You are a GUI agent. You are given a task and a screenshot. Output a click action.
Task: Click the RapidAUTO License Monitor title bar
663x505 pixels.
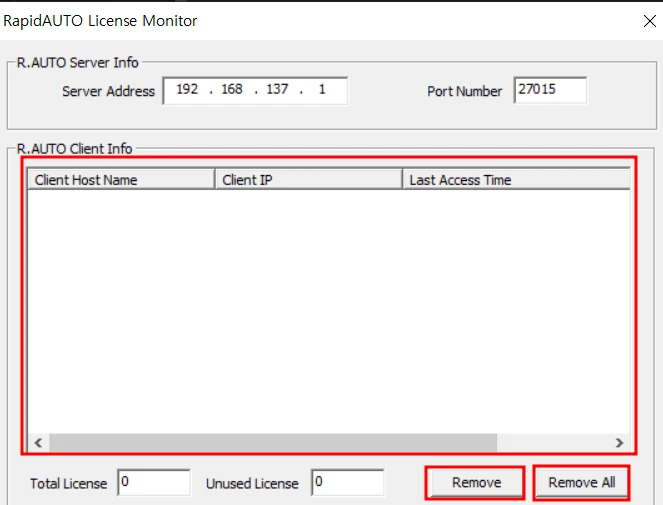click(x=300, y=20)
